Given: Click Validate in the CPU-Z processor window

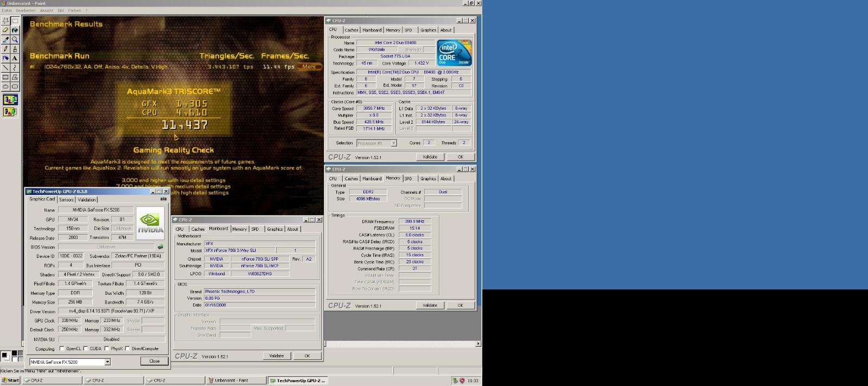Looking at the screenshot, I should coord(430,157).
